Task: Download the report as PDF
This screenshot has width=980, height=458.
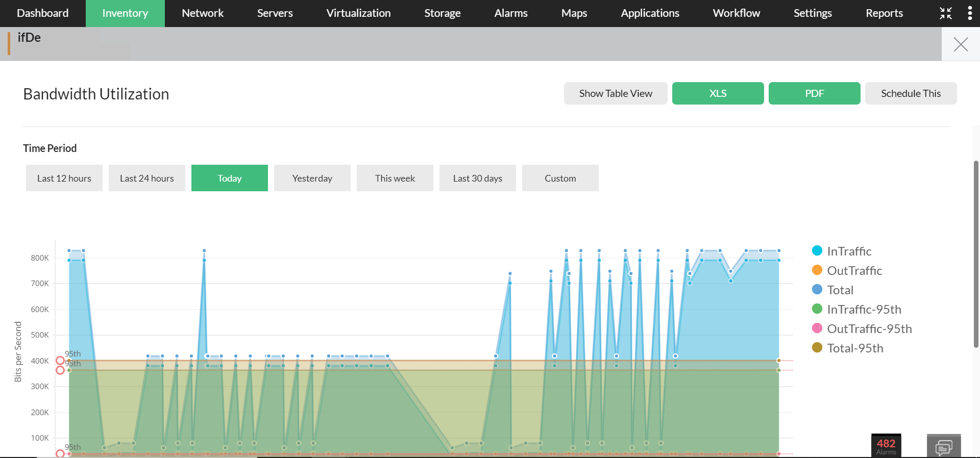Action: [814, 93]
